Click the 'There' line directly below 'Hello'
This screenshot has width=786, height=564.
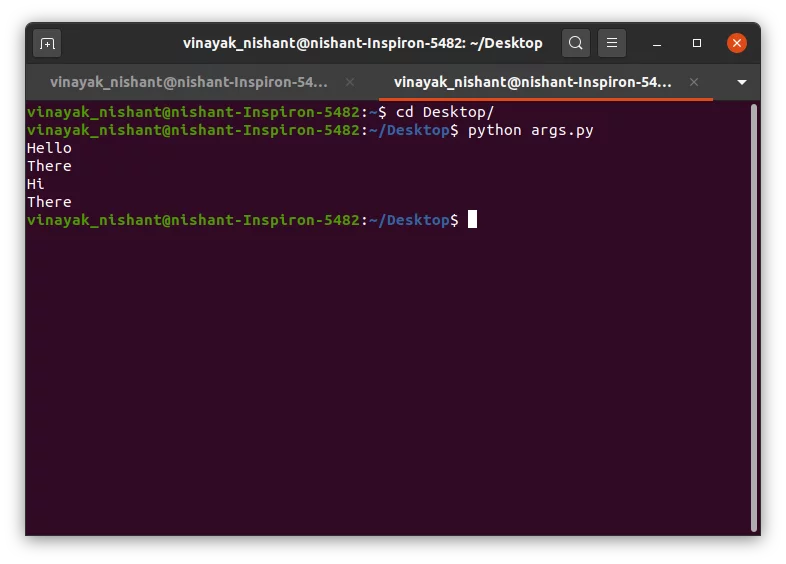(x=49, y=166)
